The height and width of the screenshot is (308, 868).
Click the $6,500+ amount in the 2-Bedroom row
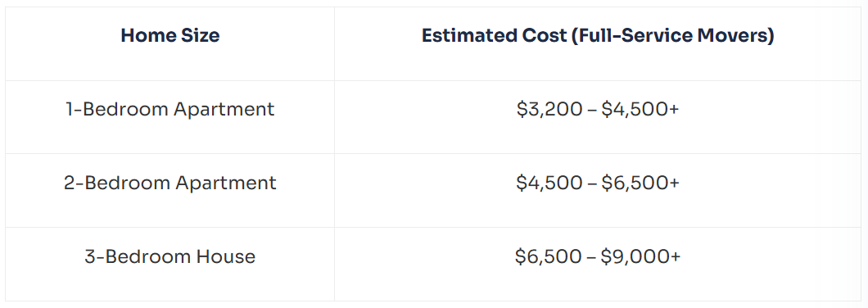click(x=640, y=183)
